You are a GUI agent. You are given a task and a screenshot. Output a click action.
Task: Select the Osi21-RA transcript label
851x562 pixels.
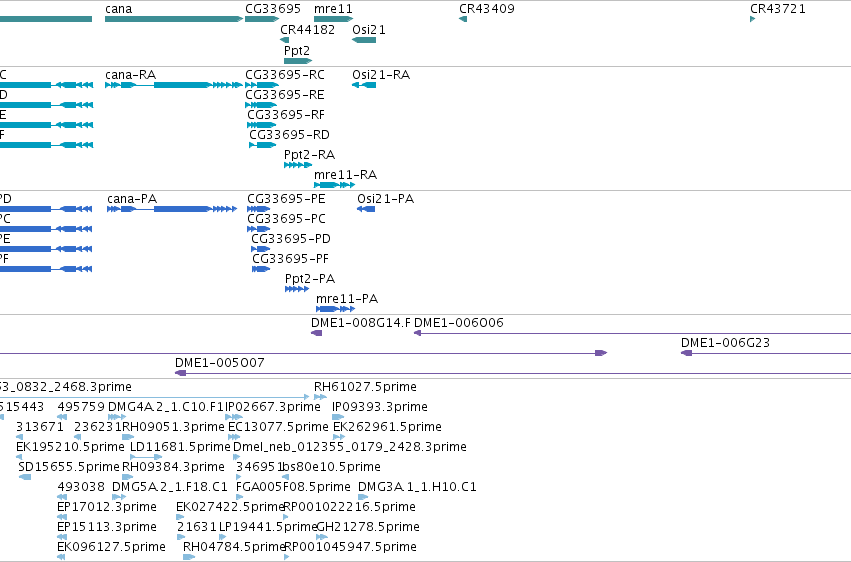381,75
